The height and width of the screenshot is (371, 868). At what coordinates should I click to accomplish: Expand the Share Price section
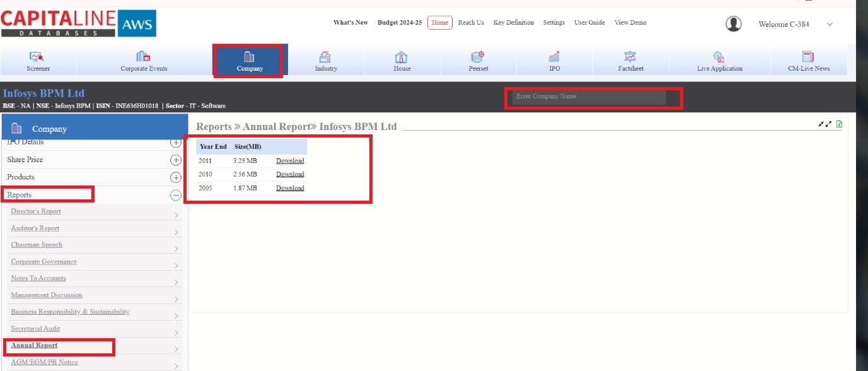coord(176,160)
